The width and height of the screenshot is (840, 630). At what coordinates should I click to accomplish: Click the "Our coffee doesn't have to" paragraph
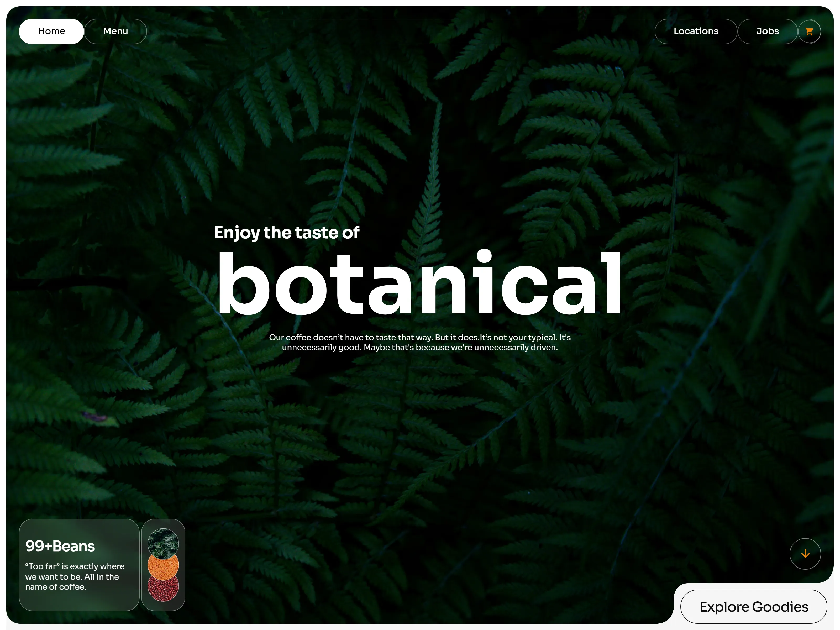click(x=420, y=343)
